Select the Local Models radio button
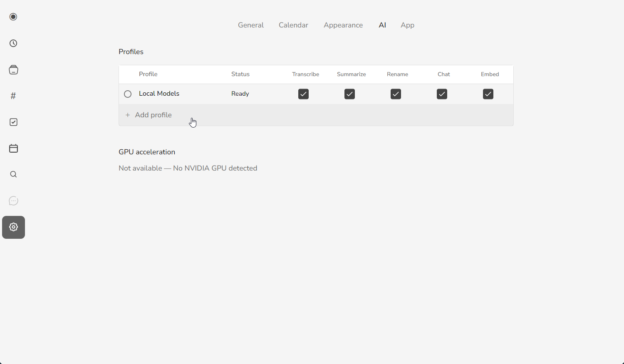 (x=128, y=94)
